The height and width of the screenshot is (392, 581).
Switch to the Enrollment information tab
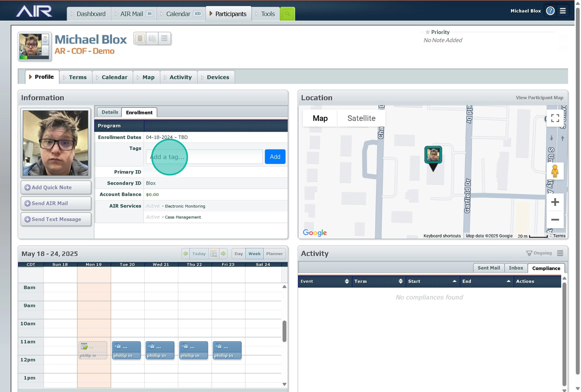[140, 113]
